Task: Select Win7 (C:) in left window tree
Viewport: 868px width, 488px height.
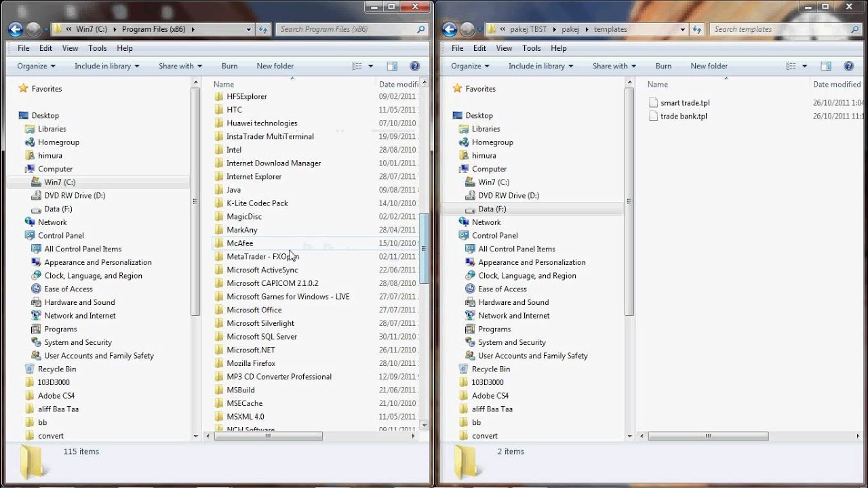Action: 60,182
